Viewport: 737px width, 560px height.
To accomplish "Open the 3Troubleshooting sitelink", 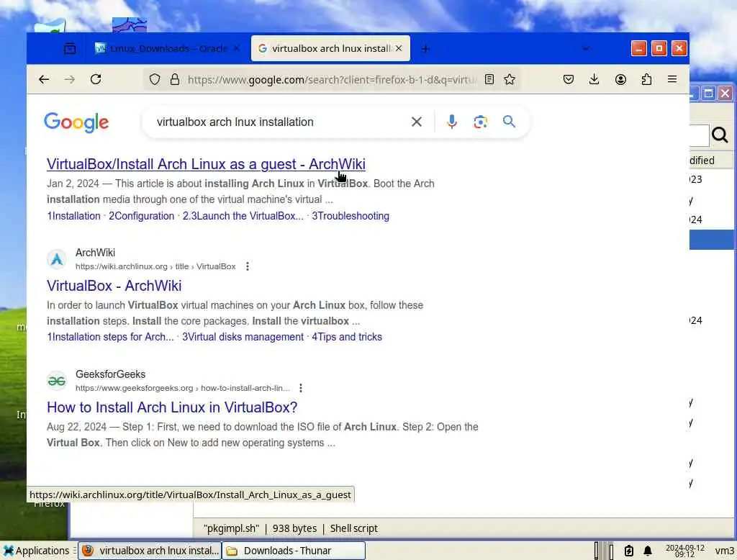I will (x=351, y=216).
